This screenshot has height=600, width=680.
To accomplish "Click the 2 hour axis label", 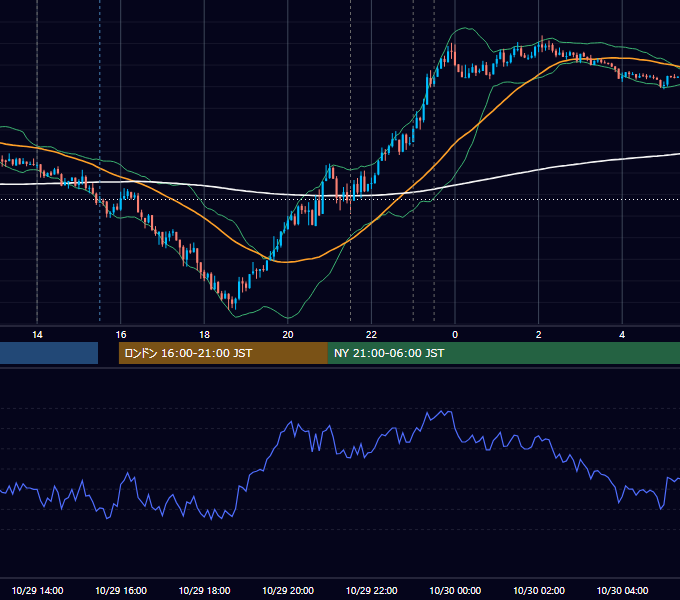I will 539,335.
